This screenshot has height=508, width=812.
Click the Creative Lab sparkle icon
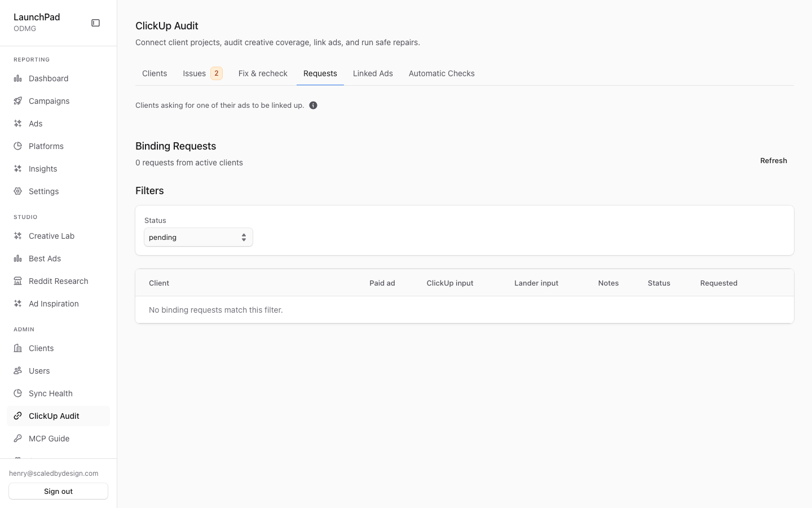(18, 236)
